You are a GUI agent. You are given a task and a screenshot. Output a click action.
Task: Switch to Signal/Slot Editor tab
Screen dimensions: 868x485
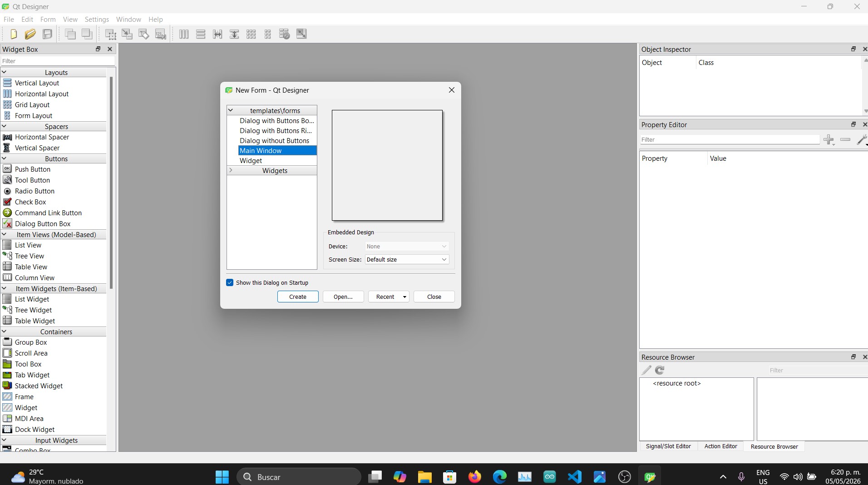pos(668,446)
